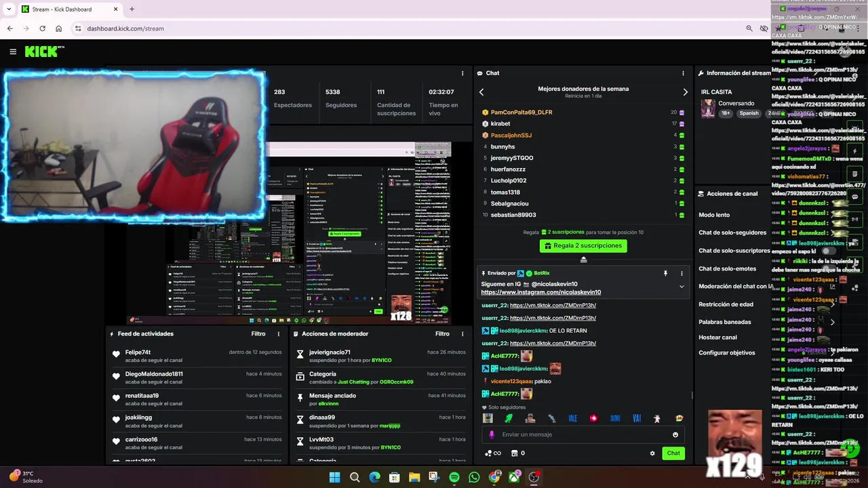
Task: Click the 18+ tag
Action: (x=726, y=113)
